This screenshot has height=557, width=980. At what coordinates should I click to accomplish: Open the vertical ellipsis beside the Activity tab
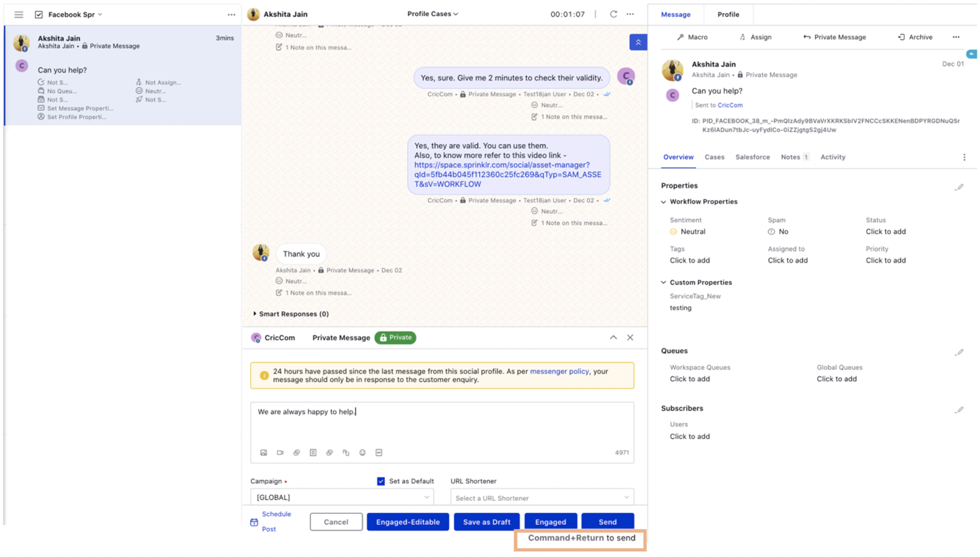964,158
